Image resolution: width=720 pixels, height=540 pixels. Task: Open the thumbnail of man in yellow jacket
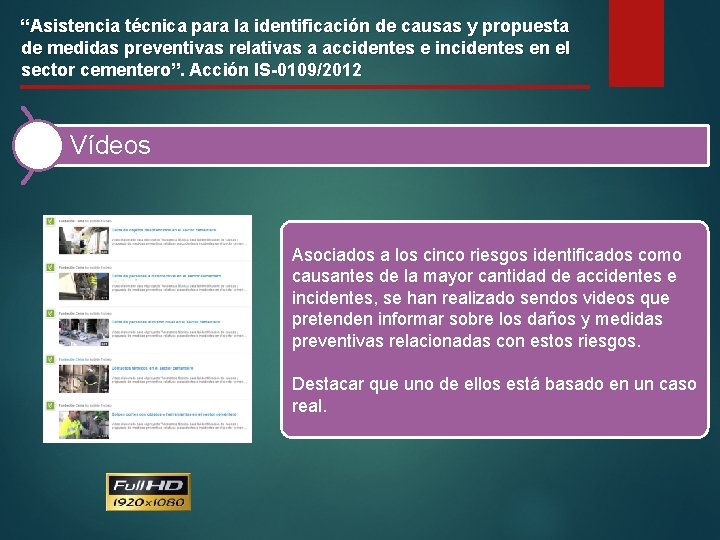[x=84, y=424]
